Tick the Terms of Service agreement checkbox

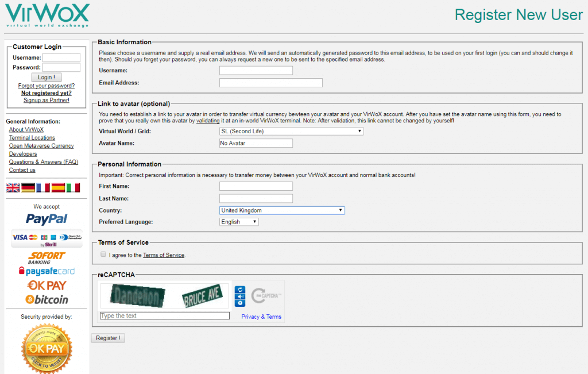pyautogui.click(x=103, y=255)
